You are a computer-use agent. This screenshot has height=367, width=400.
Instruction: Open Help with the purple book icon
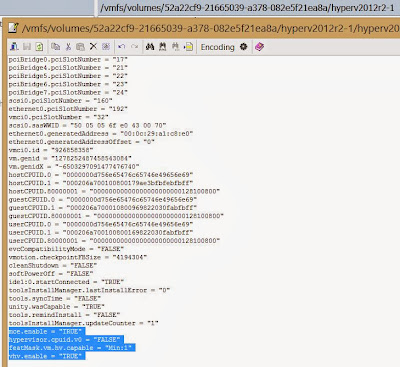259,47
